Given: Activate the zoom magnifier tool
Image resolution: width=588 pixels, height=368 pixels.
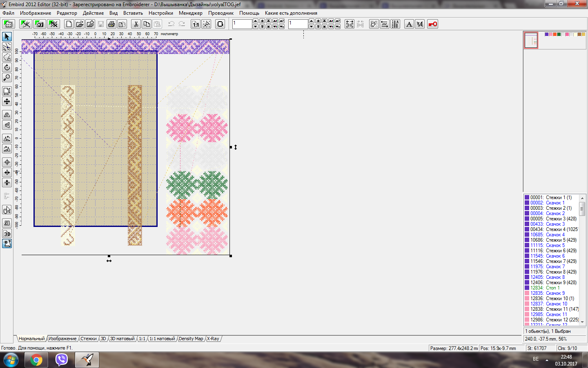Looking at the screenshot, I should (x=7, y=78).
